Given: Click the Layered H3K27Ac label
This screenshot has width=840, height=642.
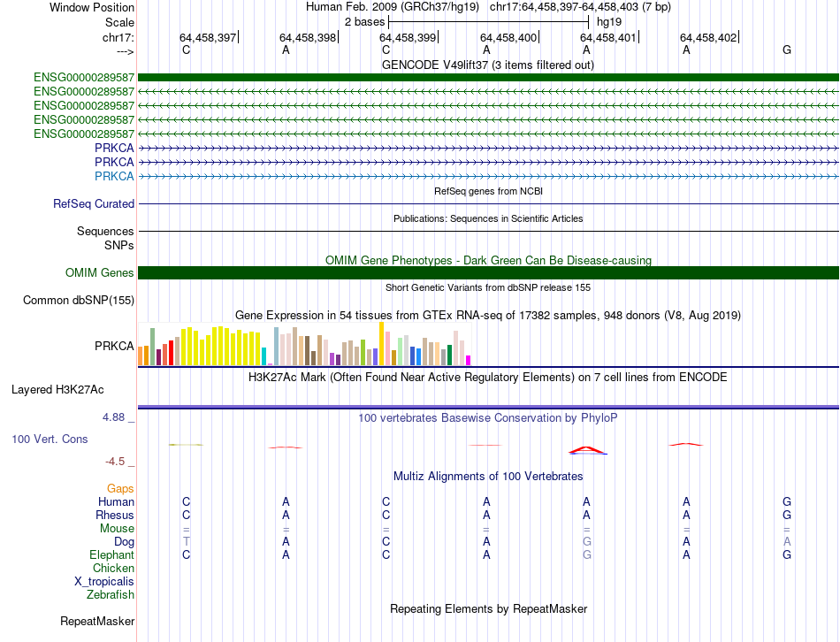Looking at the screenshot, I should coord(57,390).
